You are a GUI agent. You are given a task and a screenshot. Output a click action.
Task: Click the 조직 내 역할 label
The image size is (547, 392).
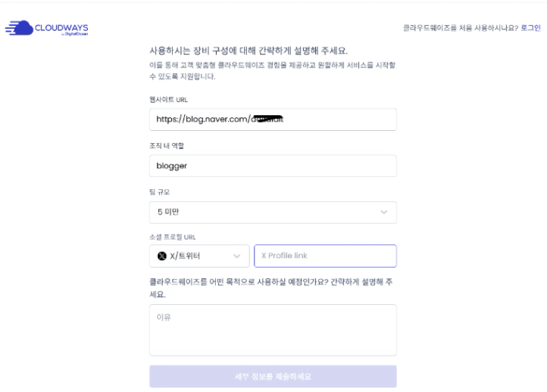click(167, 145)
